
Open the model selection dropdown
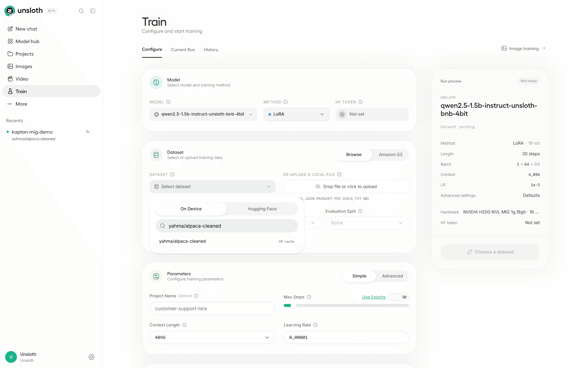coord(203,114)
